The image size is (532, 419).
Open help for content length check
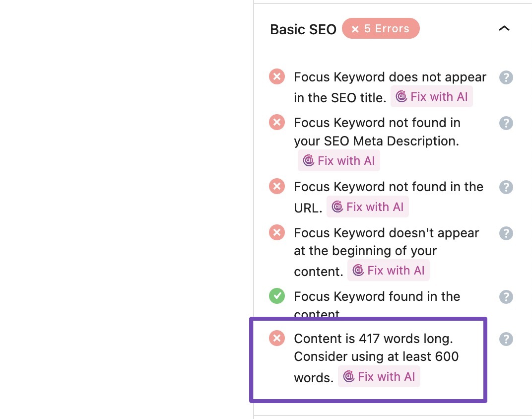(x=506, y=339)
